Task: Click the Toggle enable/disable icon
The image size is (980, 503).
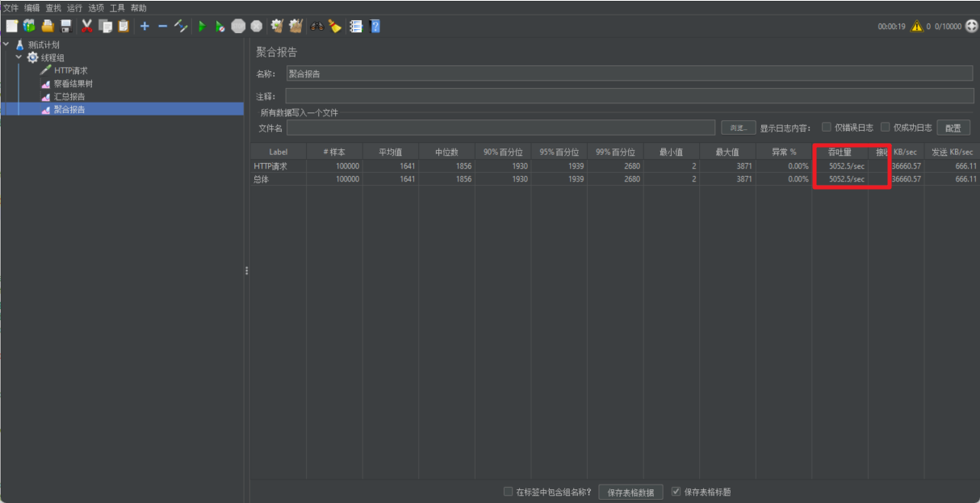Action: click(181, 26)
